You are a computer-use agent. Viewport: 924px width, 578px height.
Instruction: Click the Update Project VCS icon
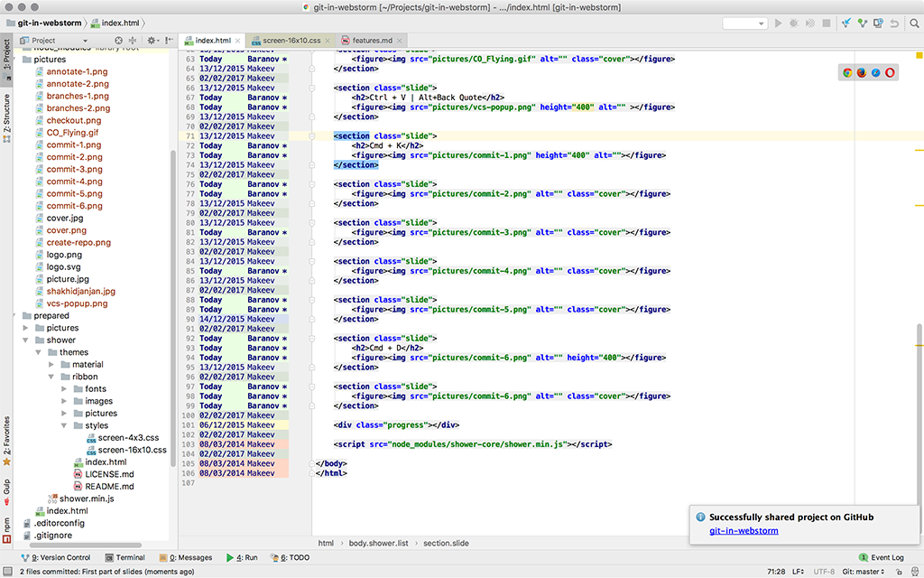pyautogui.click(x=846, y=23)
